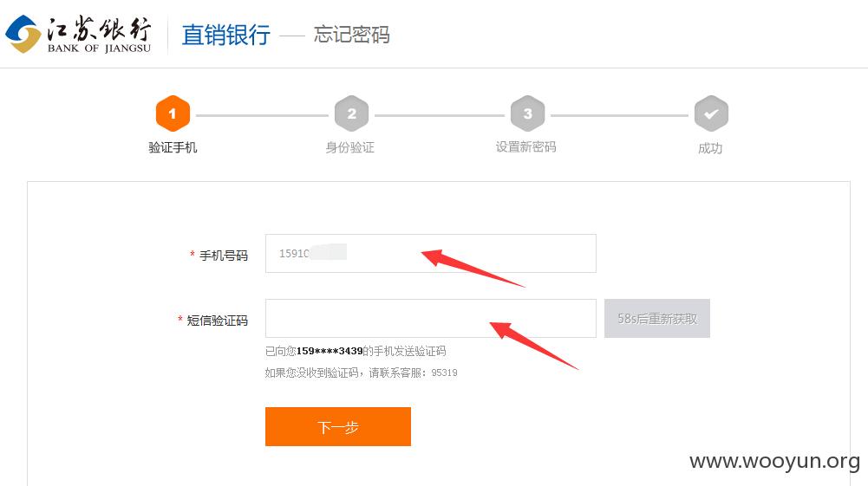Click the orange 下一步 next button
The width and height of the screenshot is (868, 486).
point(338,427)
